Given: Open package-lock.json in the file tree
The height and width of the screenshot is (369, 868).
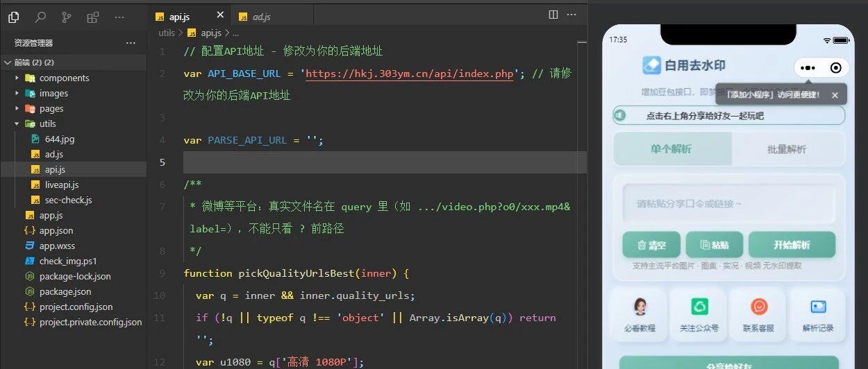Looking at the screenshot, I should click(x=75, y=276).
